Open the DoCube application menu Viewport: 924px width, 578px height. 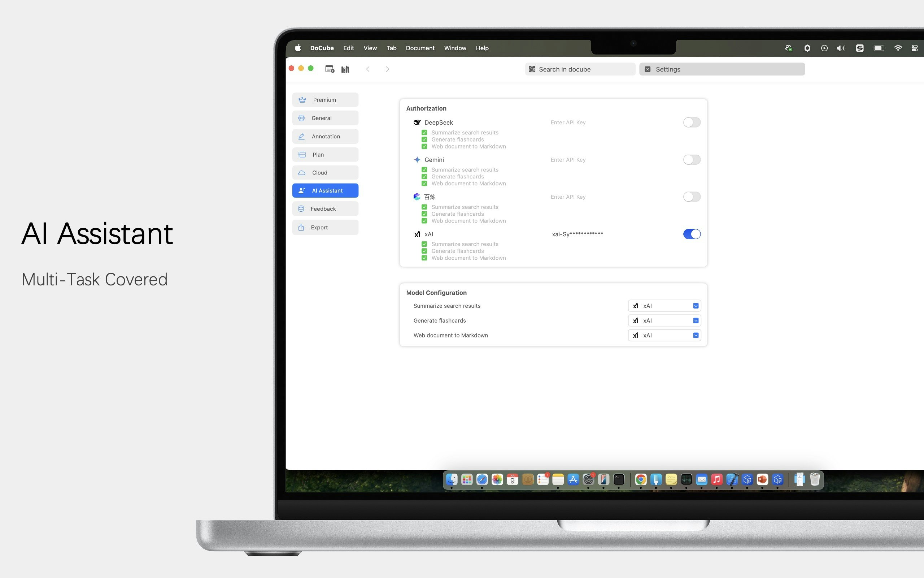coord(322,48)
